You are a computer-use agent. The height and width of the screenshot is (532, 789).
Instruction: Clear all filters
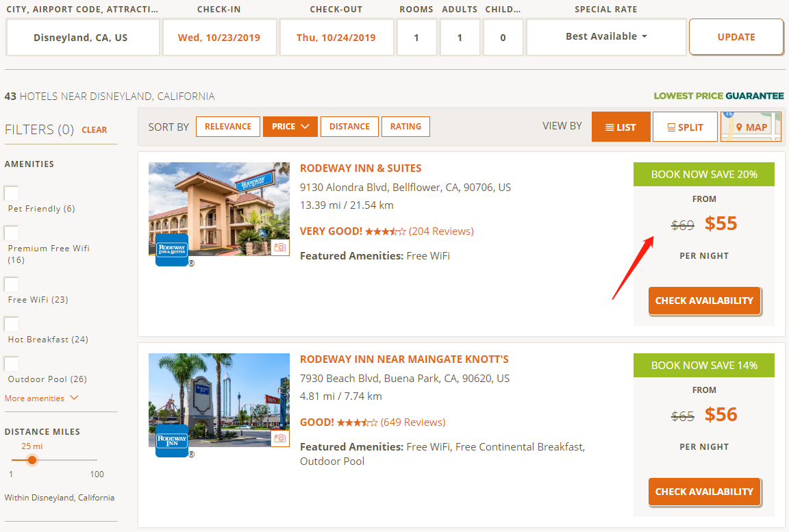coord(94,129)
